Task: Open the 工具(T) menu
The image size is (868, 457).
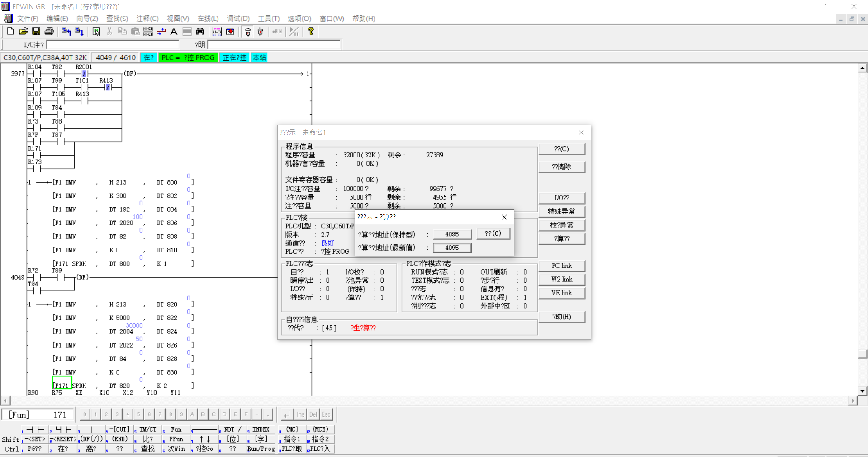Action: pyautogui.click(x=269, y=19)
